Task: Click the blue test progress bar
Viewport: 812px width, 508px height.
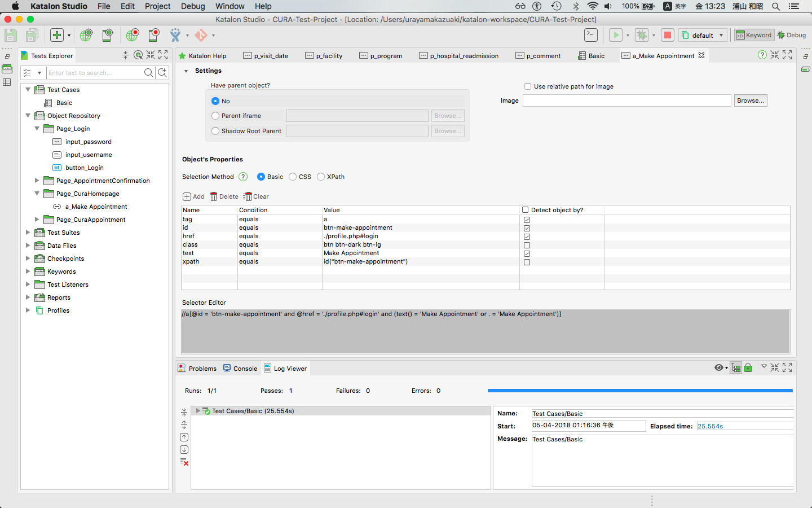Action: [x=640, y=391]
